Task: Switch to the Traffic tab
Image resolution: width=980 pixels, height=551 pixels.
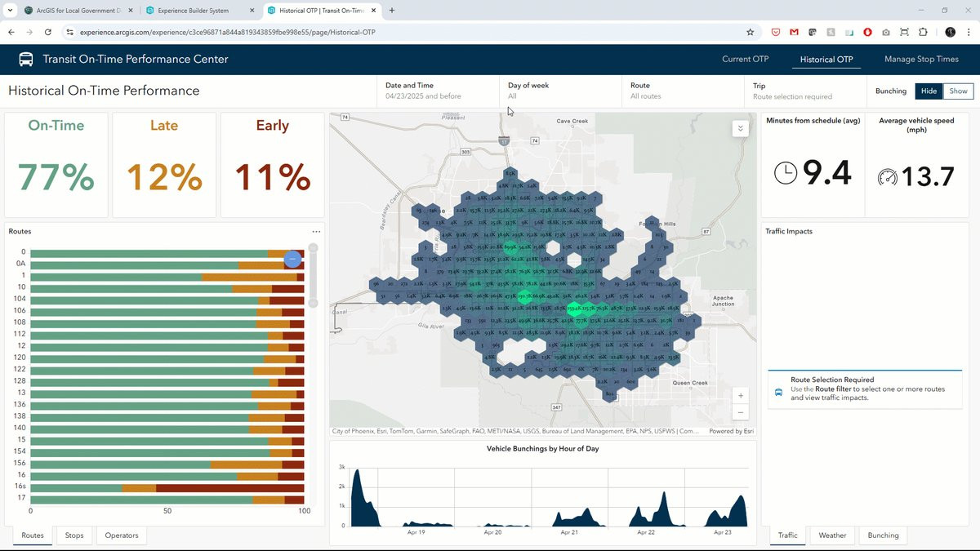Action: (x=788, y=535)
